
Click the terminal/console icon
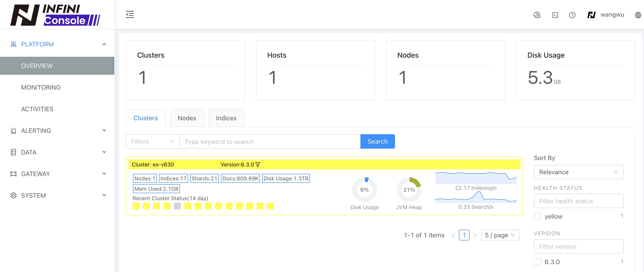click(x=555, y=14)
